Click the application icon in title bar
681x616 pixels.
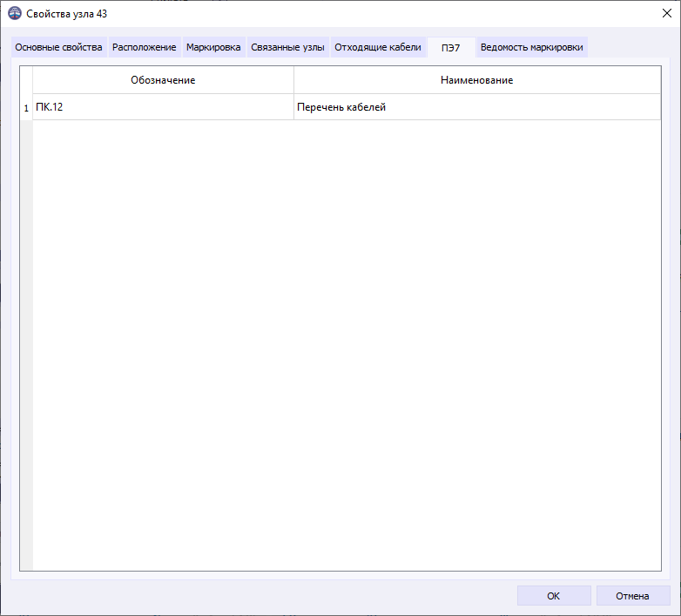coord(15,13)
